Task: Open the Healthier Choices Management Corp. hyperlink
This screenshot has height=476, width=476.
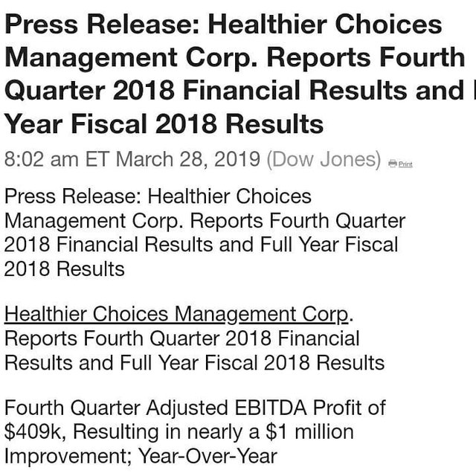Action: tap(176, 315)
